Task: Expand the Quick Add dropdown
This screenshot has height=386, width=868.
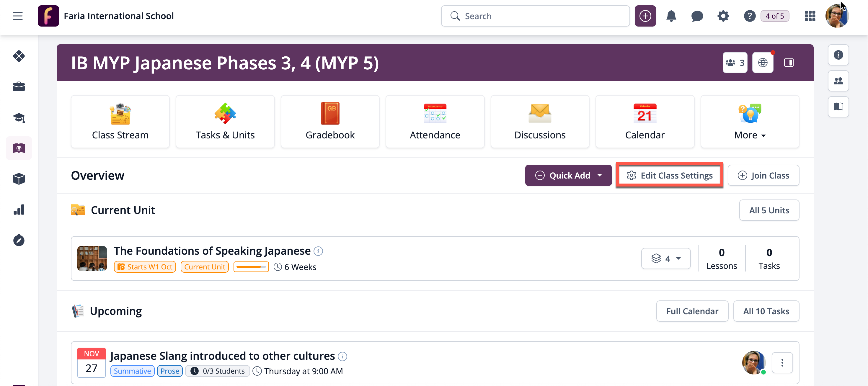Action: 568,176
